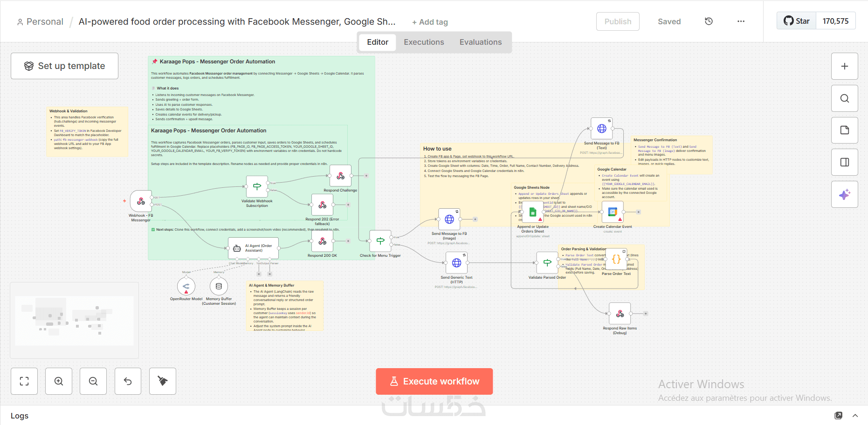
Task: Add a sticky note with the note icon
Action: click(x=845, y=130)
